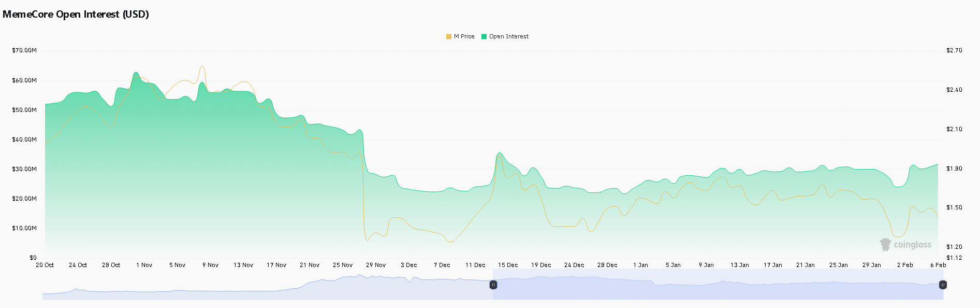Toggle the M Price series label
Image resolution: width=980 pixels, height=308 pixels.
pyautogui.click(x=464, y=37)
